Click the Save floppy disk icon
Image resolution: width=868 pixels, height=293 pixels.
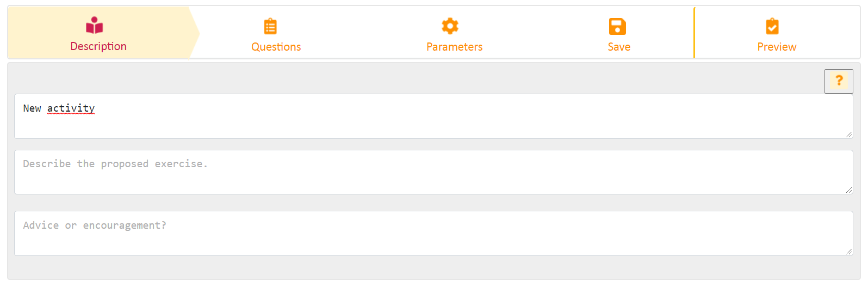(x=617, y=26)
